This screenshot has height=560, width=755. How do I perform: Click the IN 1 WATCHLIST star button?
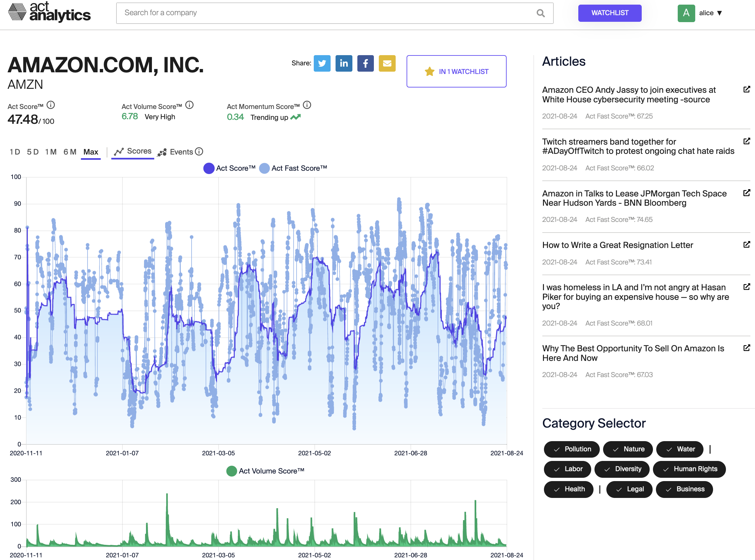456,72
